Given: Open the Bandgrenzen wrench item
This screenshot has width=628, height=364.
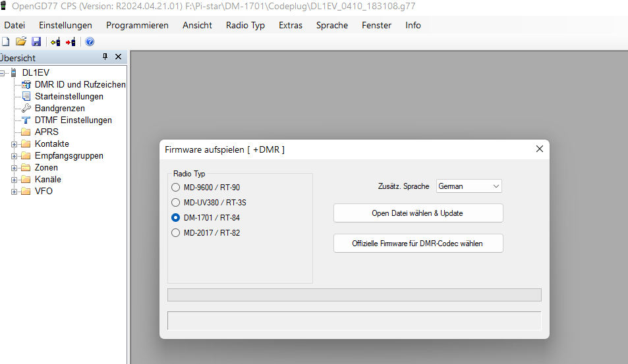Looking at the screenshot, I should 59,108.
